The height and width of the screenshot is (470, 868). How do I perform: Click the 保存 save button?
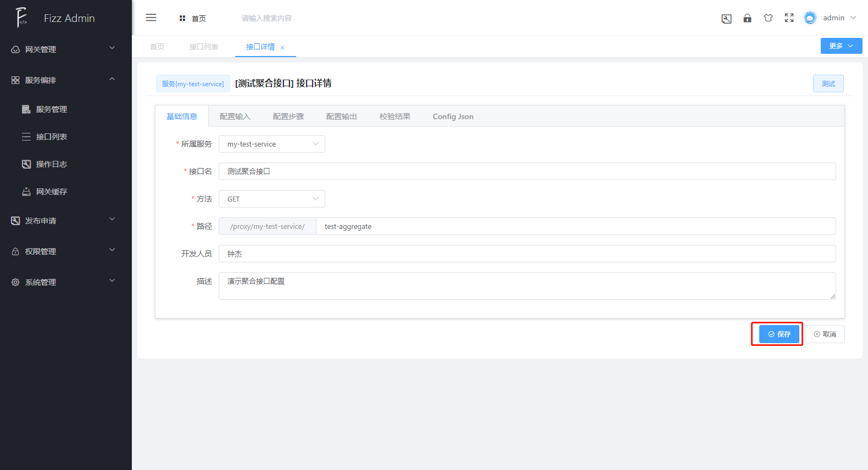tap(779, 334)
